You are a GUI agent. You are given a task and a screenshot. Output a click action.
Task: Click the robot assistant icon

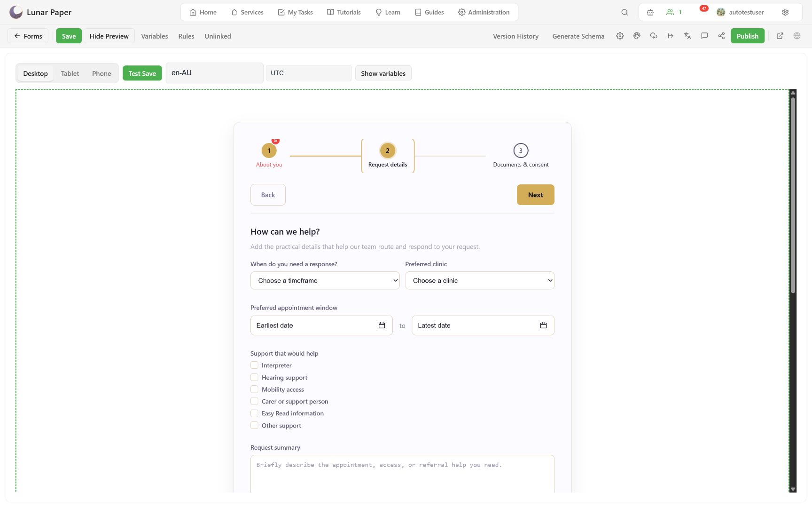[650, 12]
